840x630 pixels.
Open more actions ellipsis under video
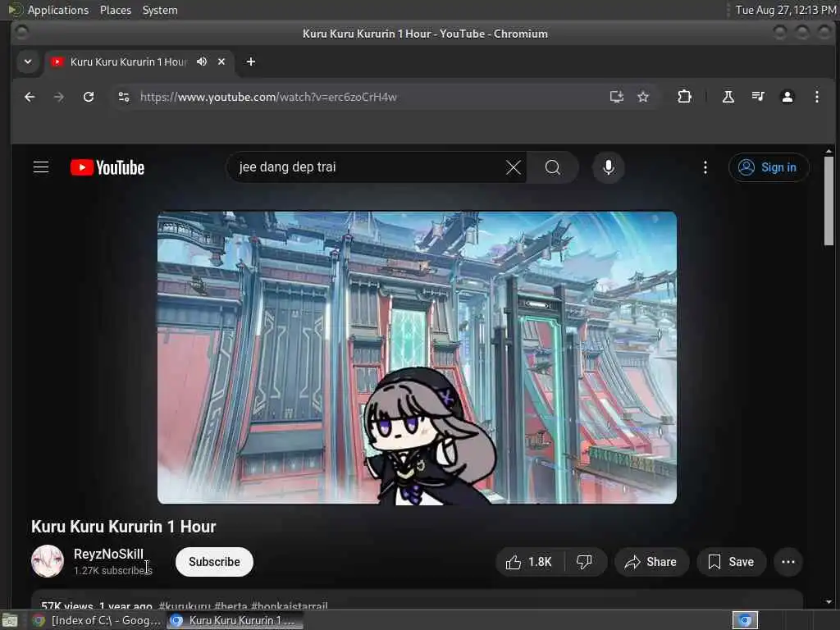(x=788, y=562)
